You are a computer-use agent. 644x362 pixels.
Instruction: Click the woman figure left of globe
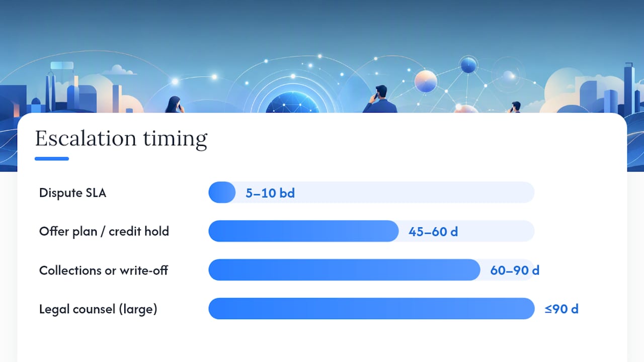(x=174, y=105)
